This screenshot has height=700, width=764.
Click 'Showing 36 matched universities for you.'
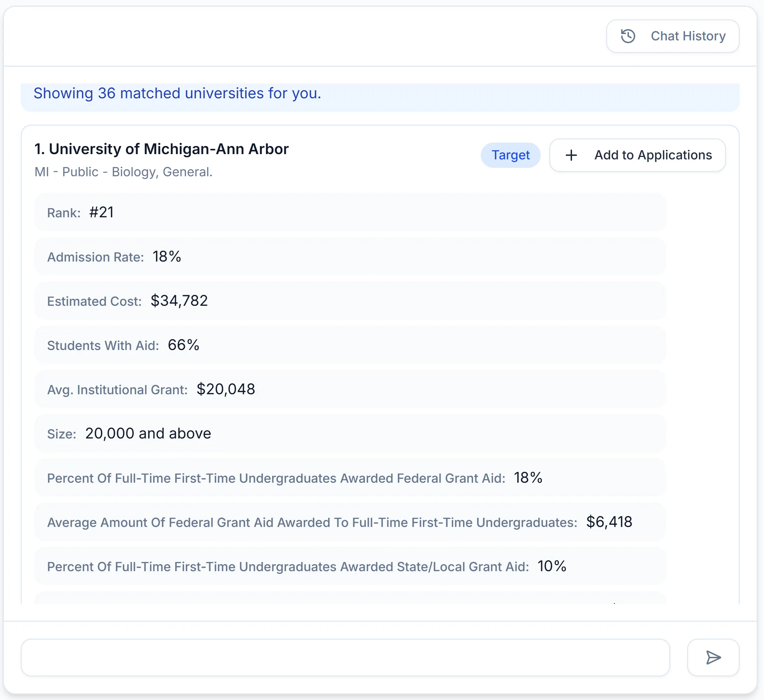pos(177,93)
